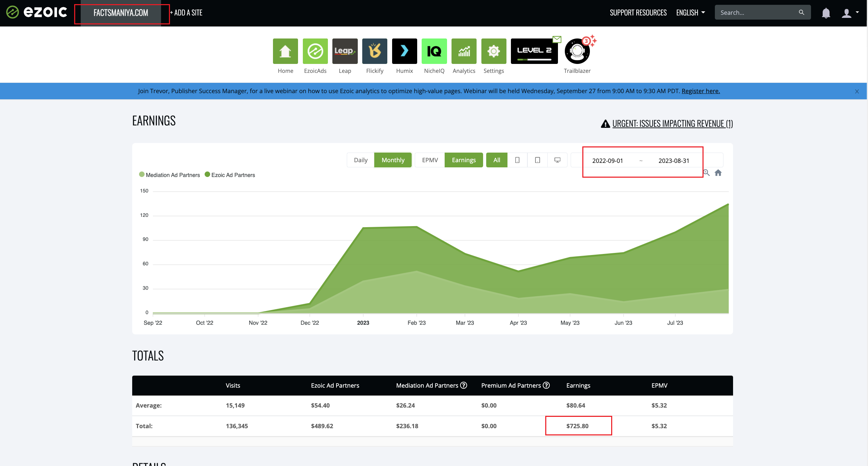Open the NicheIQ icon
This screenshot has width=868, height=466.
pos(434,51)
